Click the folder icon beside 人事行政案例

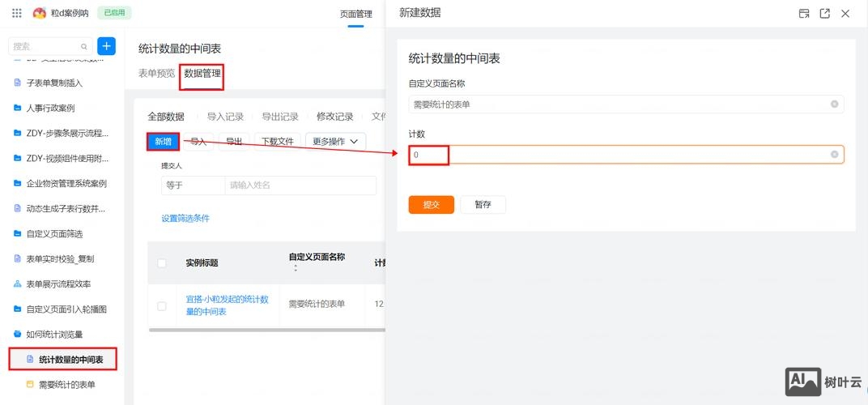pyautogui.click(x=17, y=108)
